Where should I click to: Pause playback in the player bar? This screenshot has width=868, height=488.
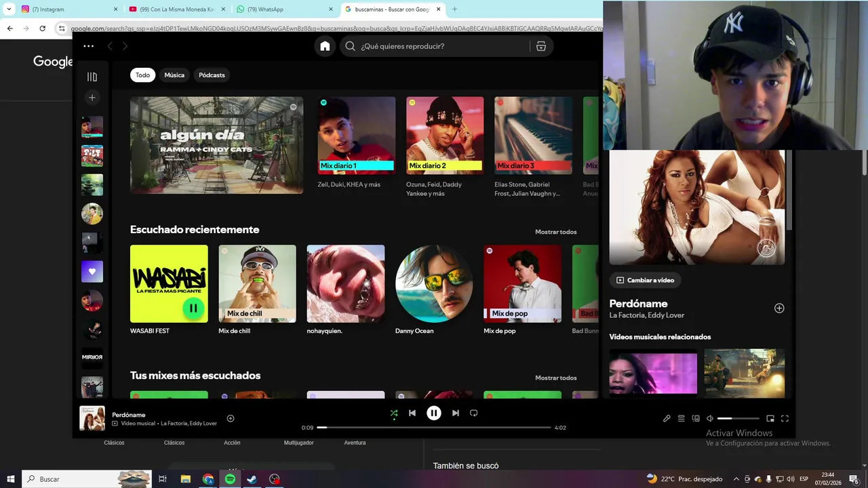tap(434, 413)
